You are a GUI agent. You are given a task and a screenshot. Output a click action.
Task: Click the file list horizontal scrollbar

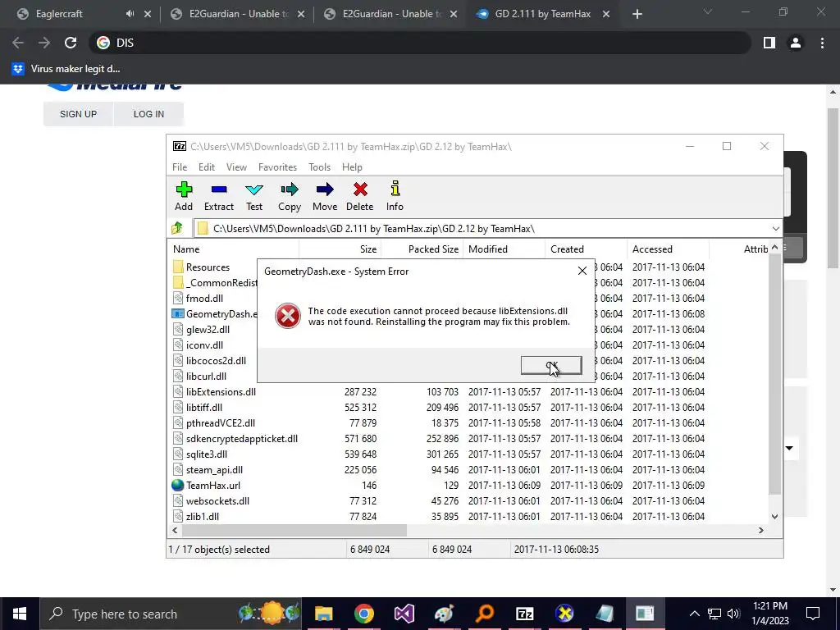click(294, 531)
